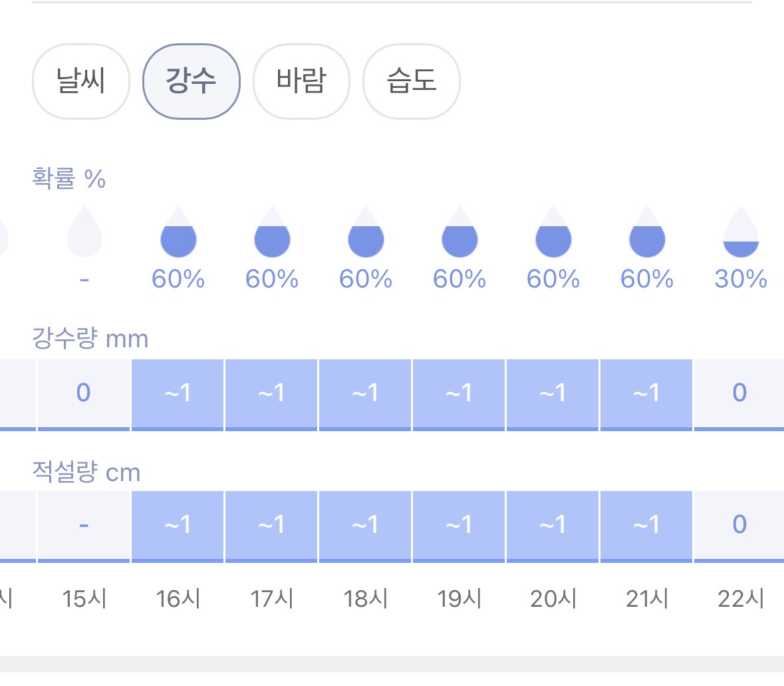Image resolution: width=784 pixels, height=686 pixels.
Task: Open the 바람 tab
Action: (301, 81)
